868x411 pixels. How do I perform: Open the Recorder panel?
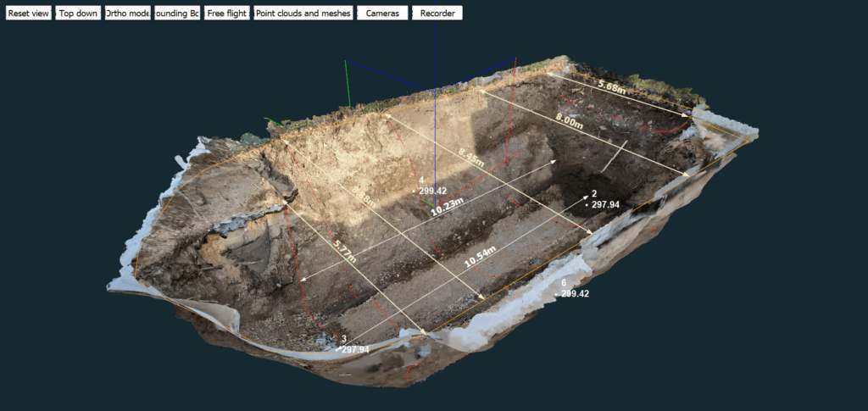437,14
